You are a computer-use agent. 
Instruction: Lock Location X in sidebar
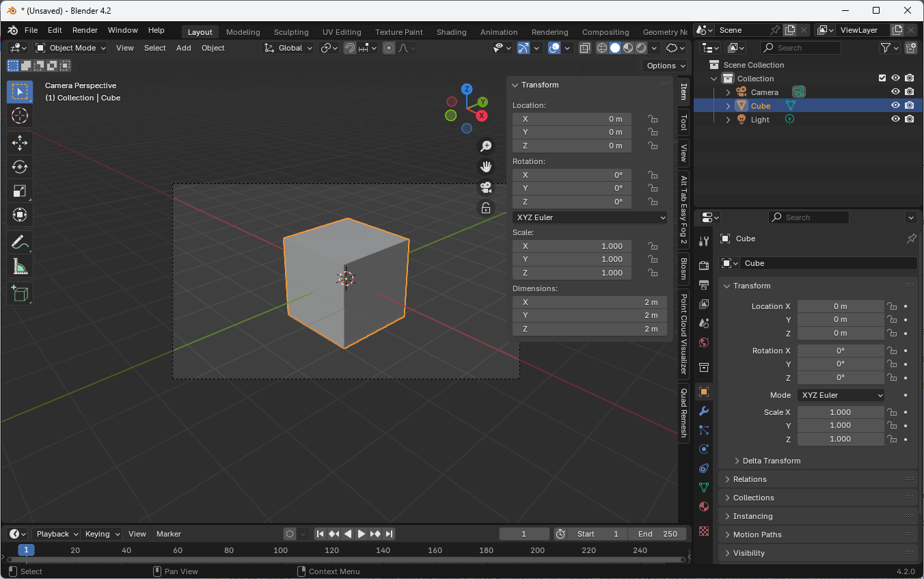click(653, 119)
